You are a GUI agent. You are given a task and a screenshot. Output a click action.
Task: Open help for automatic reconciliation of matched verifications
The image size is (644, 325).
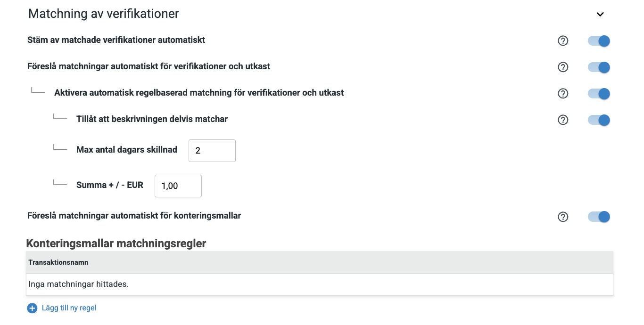pyautogui.click(x=563, y=41)
